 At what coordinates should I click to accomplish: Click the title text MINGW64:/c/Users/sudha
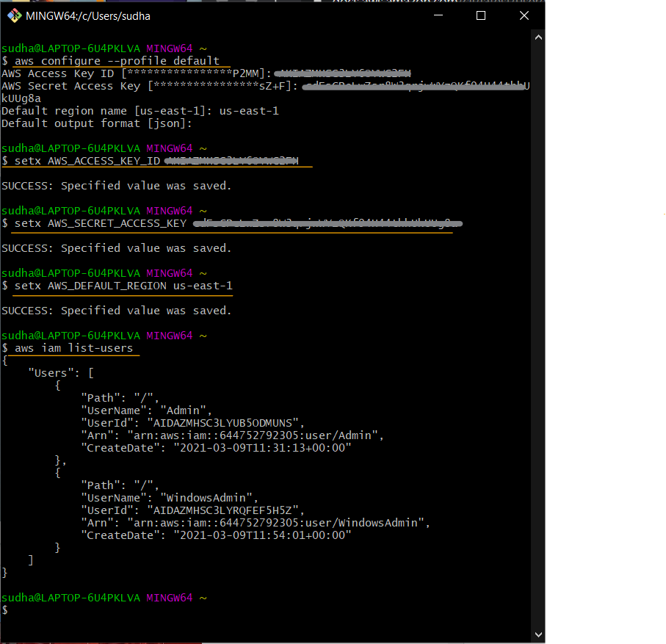coord(88,15)
